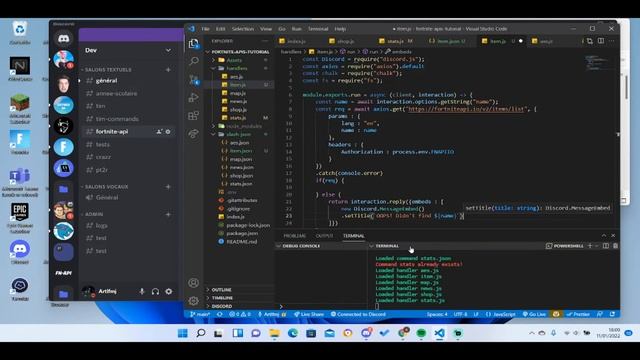Add a channel to SALONS TEXTUELS with plus
The height and width of the screenshot is (360, 640).
pos(168,70)
